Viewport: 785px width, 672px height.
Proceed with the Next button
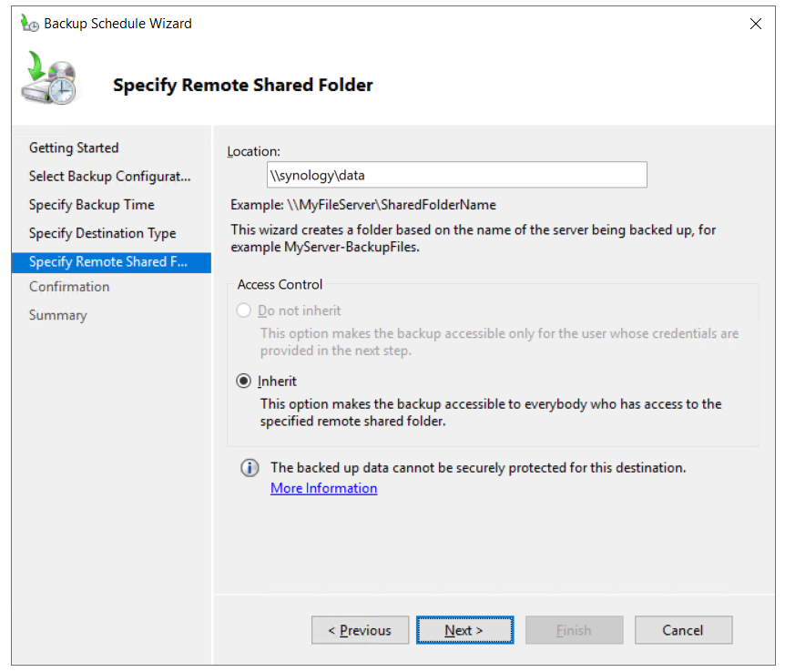click(x=464, y=630)
